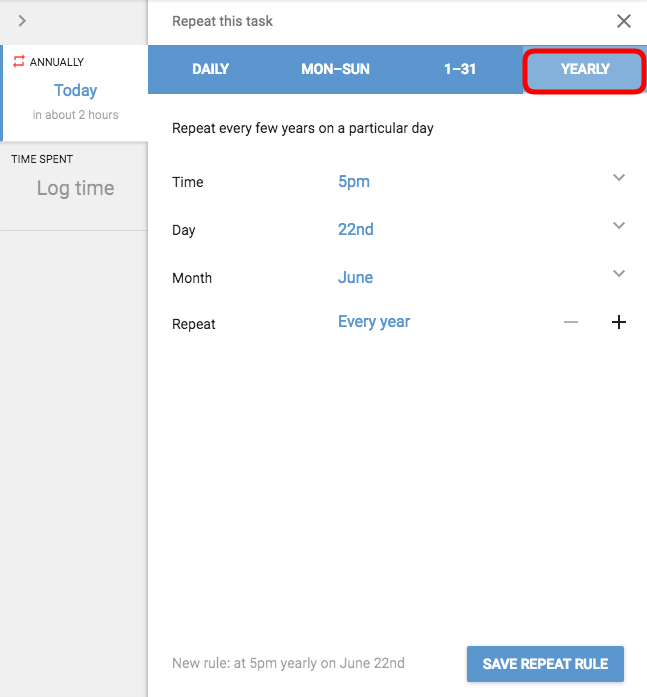Expand the Day dropdown chevron
647x697 pixels.
tap(619, 225)
